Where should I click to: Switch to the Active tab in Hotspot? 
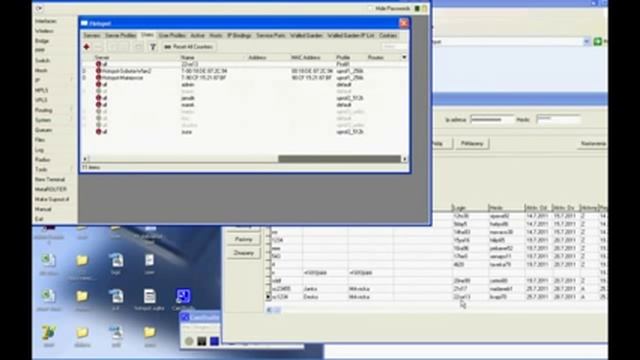pyautogui.click(x=198, y=36)
